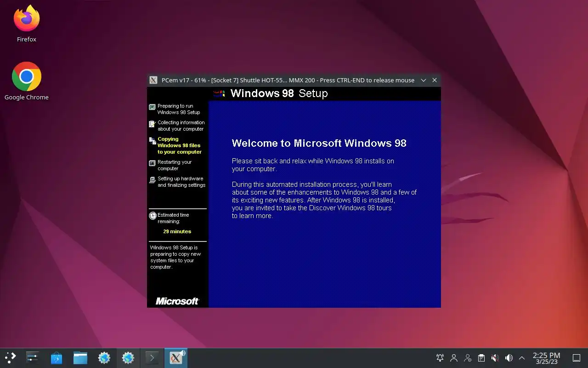Image resolution: width=588 pixels, height=368 pixels.
Task: Click the 'Collecting information about your computer' step icon
Action: 153,124
